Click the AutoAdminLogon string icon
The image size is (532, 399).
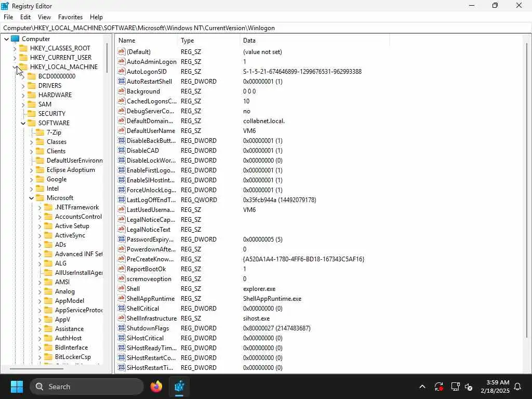coord(122,61)
